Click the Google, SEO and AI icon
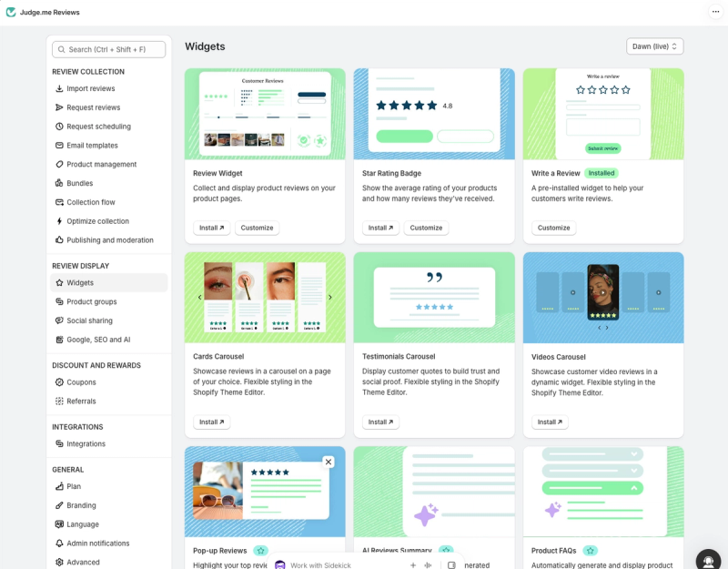This screenshot has width=728, height=569. point(59,340)
